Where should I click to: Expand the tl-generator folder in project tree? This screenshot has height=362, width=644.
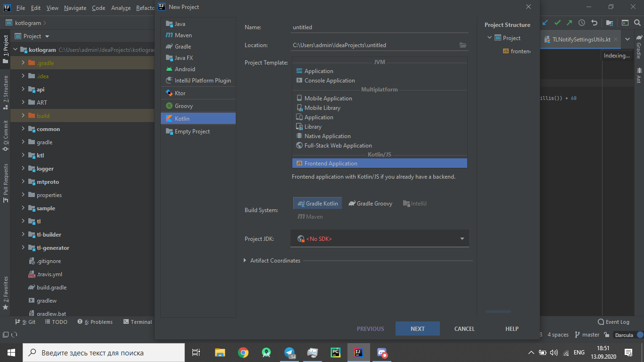23,247
